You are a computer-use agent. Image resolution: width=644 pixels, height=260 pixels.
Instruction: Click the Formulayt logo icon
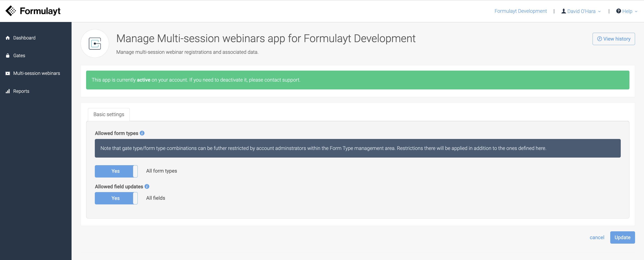(x=11, y=11)
